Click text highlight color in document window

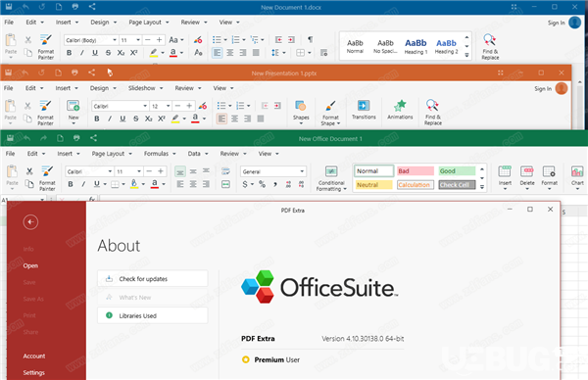click(154, 53)
